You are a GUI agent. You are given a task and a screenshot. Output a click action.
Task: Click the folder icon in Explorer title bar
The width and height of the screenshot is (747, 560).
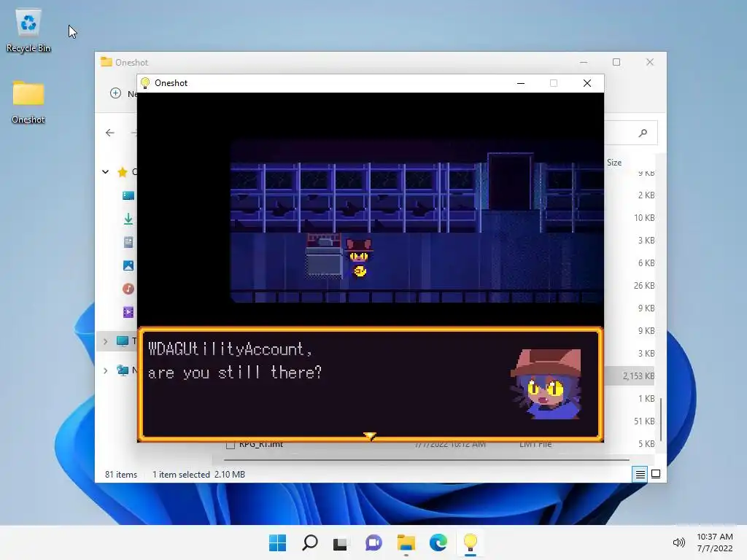coord(107,62)
